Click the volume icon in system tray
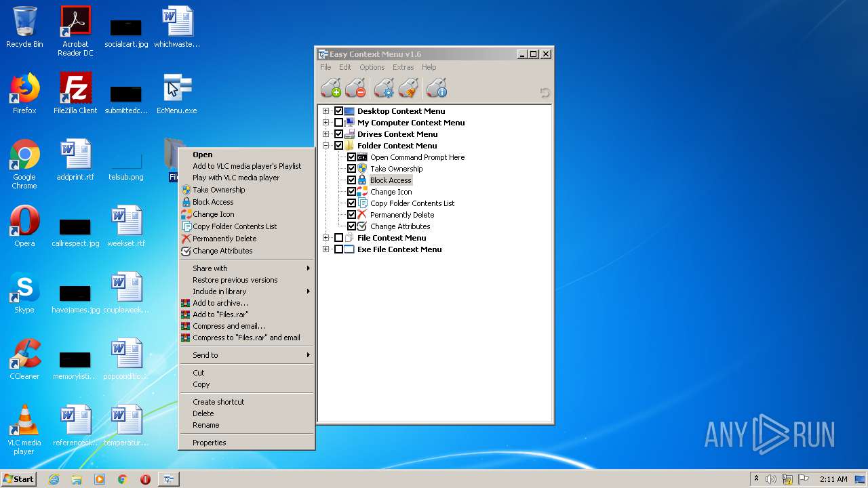This screenshot has width=868, height=488. [771, 479]
